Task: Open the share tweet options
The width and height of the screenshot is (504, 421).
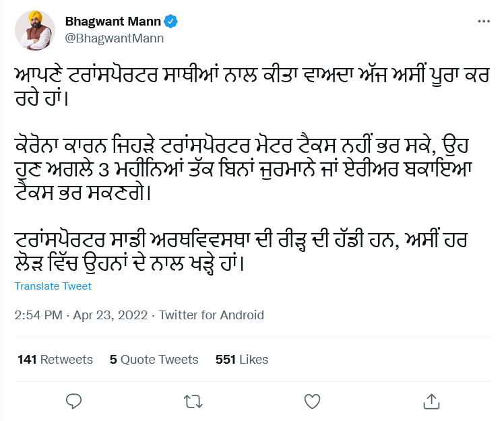Action: (x=430, y=401)
